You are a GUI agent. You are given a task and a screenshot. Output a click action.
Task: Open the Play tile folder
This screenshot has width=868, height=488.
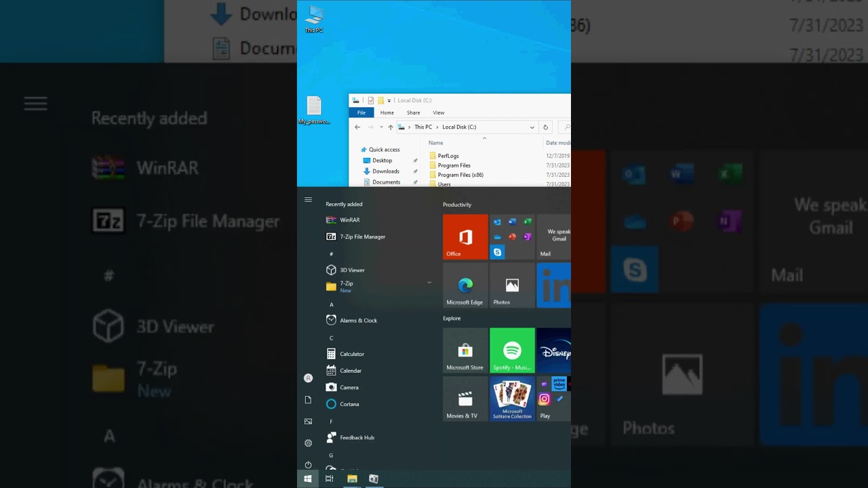click(x=554, y=399)
